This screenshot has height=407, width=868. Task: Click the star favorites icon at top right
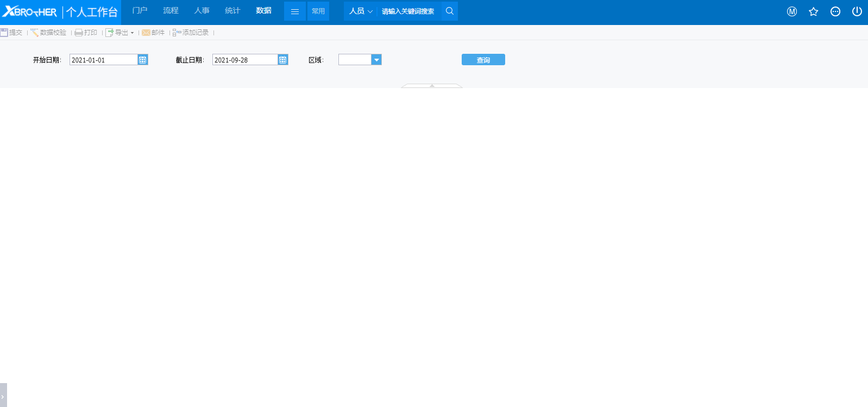point(813,11)
